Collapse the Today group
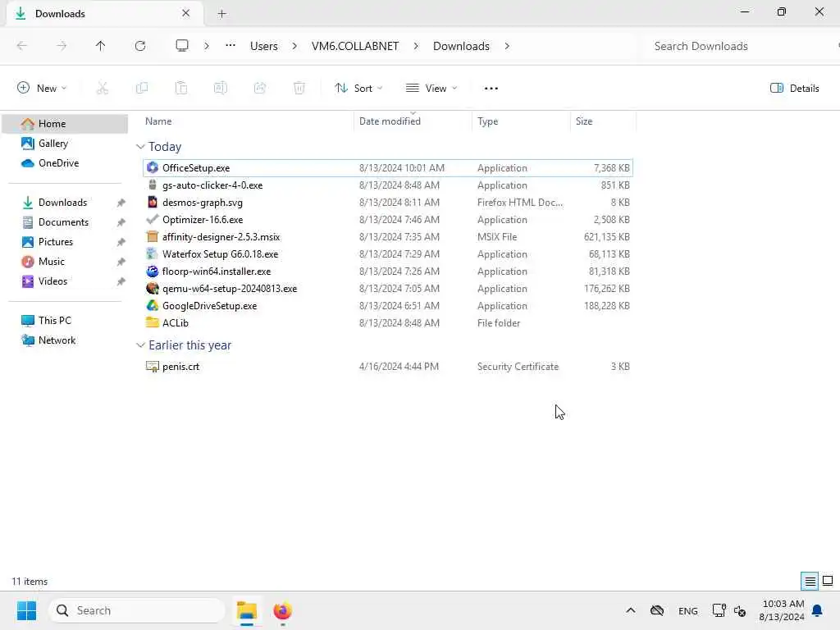Screen dimensions: 840x630 coord(140,147)
